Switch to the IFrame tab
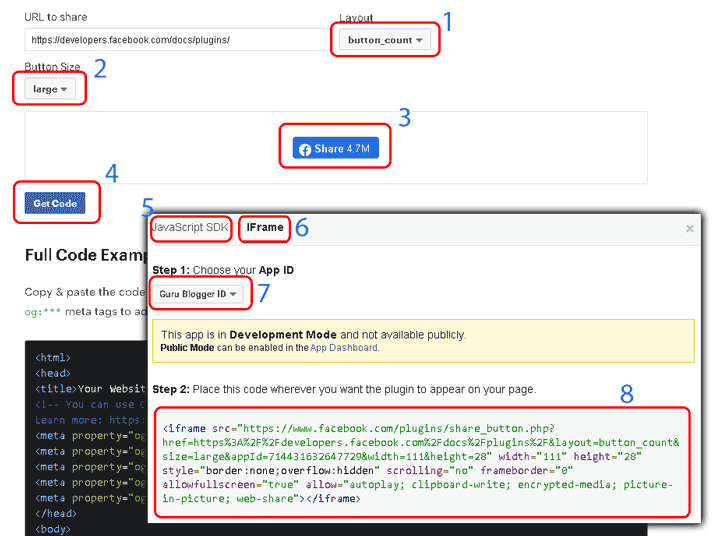 (265, 227)
